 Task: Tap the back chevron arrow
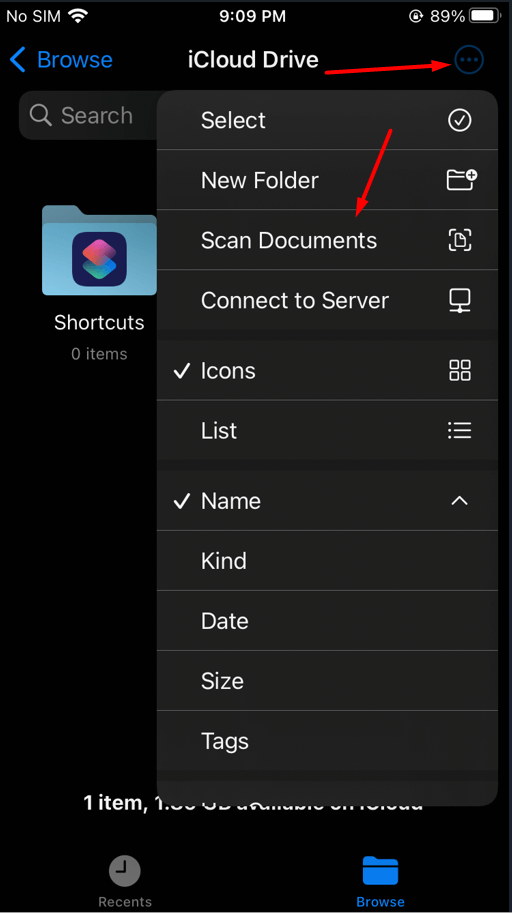coord(18,59)
